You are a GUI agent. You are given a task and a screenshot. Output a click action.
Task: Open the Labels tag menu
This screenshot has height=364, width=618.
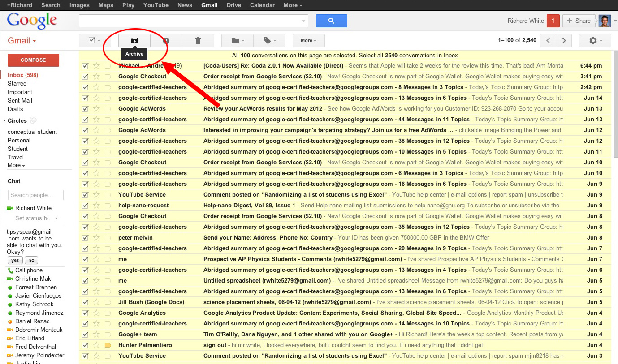[269, 40]
